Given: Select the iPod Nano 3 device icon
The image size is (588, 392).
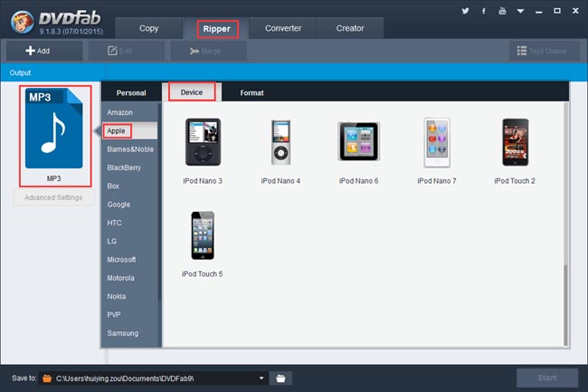Looking at the screenshot, I should click(203, 142).
